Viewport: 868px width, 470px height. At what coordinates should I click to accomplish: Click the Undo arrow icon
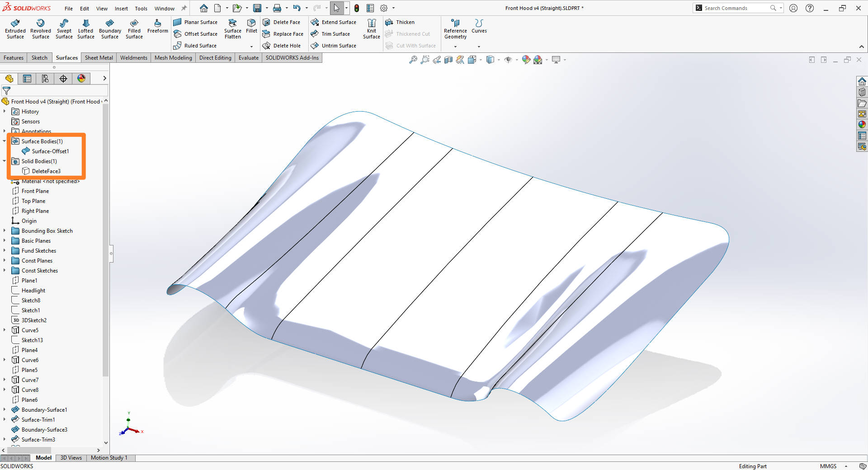(297, 8)
